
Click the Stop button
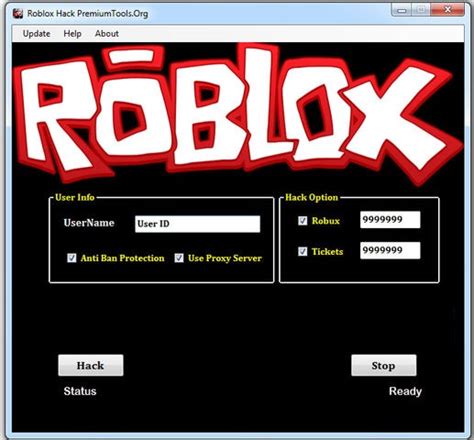[x=384, y=365]
